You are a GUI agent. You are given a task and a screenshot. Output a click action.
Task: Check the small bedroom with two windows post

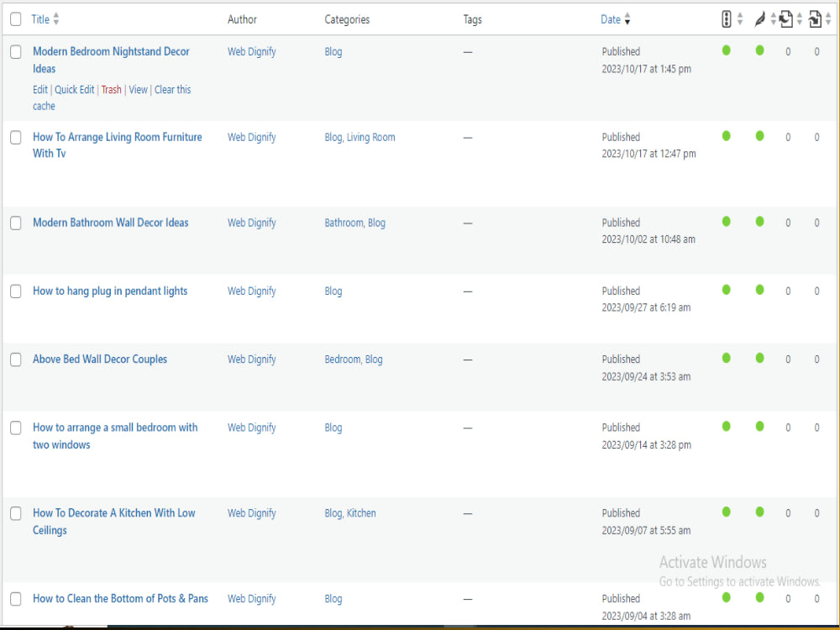[15, 428]
